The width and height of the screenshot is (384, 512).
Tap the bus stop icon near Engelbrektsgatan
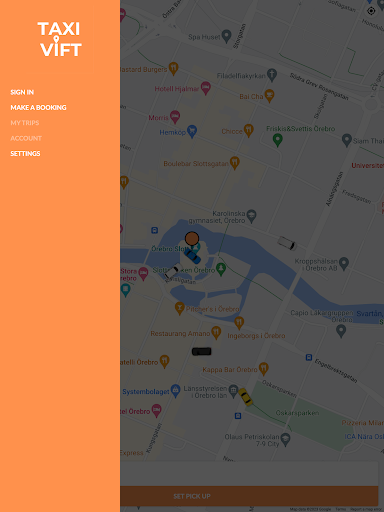pyautogui.click(x=309, y=357)
